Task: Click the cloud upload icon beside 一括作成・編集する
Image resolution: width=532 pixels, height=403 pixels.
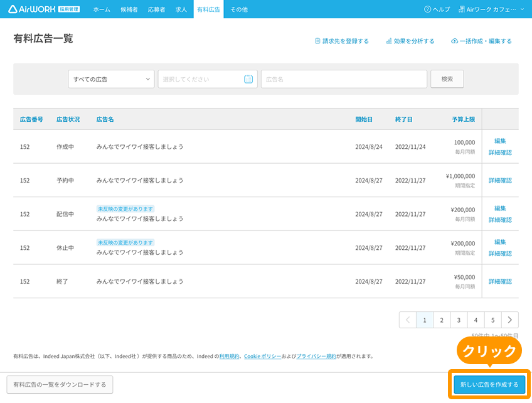Action: (454, 41)
